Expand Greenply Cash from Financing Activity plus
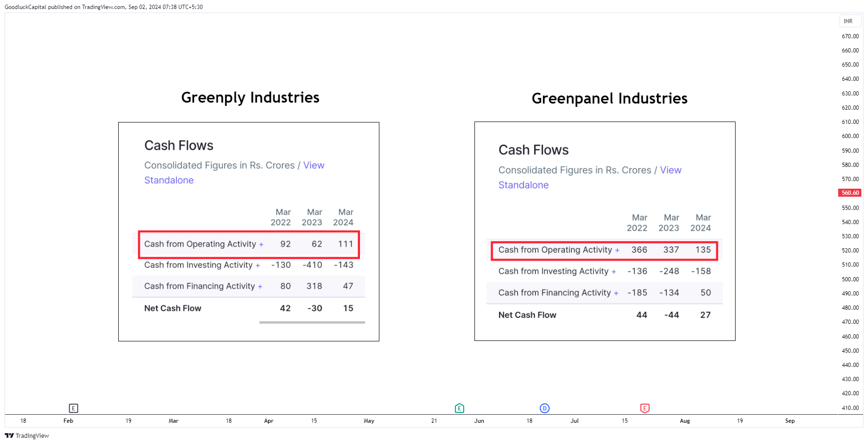Image resolution: width=868 pixels, height=444 pixels. click(260, 287)
